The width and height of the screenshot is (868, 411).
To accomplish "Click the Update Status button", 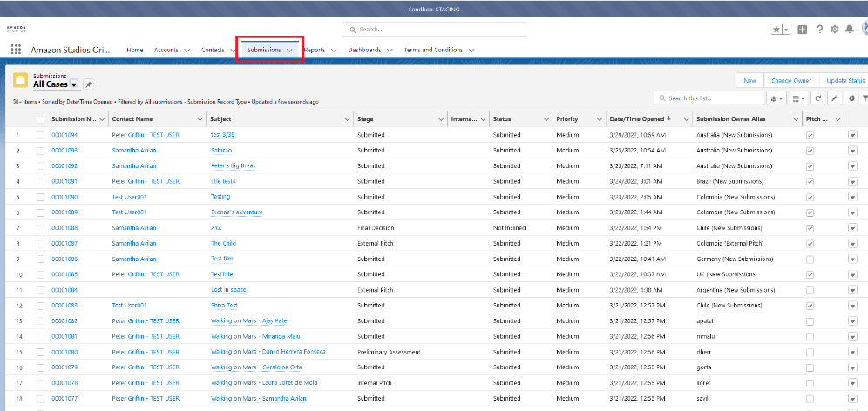I will point(844,81).
